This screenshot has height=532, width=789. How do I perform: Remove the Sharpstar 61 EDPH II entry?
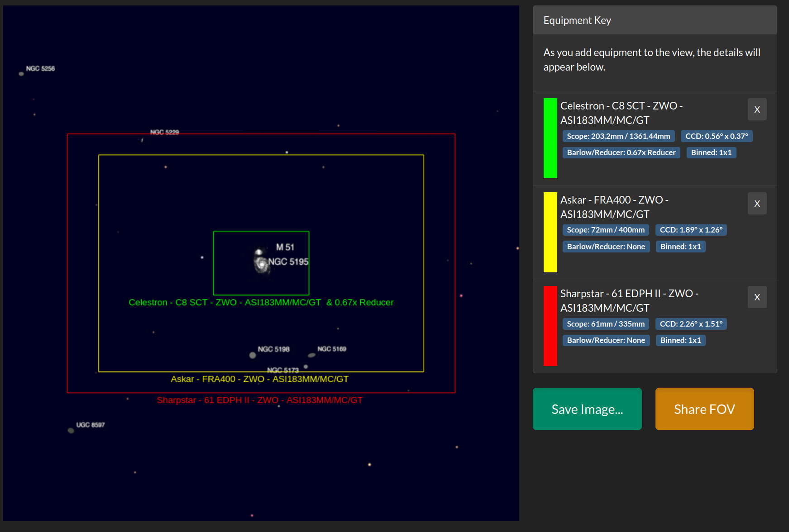tap(757, 297)
